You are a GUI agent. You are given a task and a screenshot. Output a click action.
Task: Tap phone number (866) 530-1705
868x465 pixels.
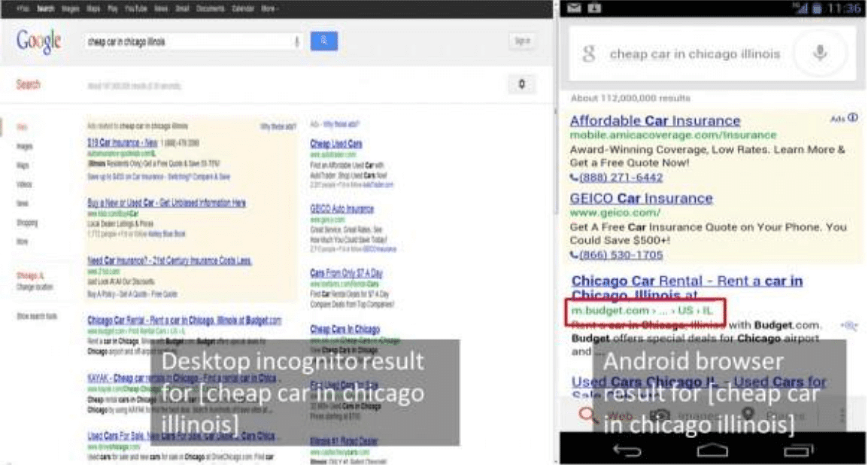pyautogui.click(x=621, y=255)
